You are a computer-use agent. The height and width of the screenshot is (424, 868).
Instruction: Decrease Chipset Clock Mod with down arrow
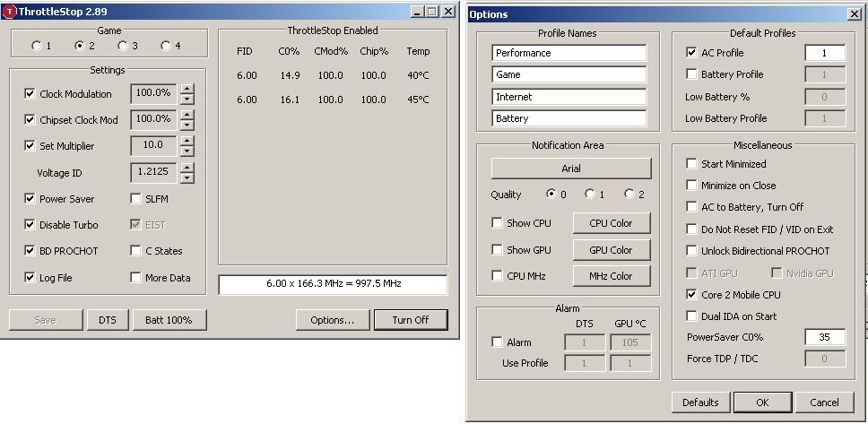pyautogui.click(x=187, y=125)
